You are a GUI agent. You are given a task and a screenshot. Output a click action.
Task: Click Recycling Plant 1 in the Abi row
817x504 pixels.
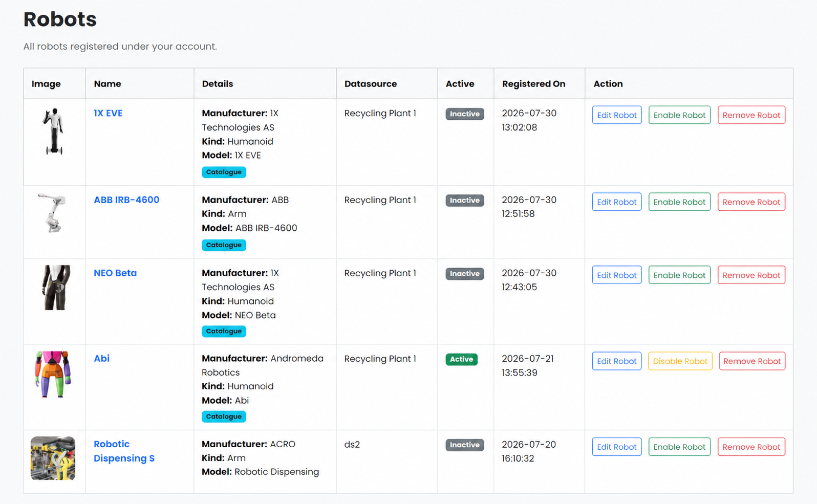pos(380,359)
